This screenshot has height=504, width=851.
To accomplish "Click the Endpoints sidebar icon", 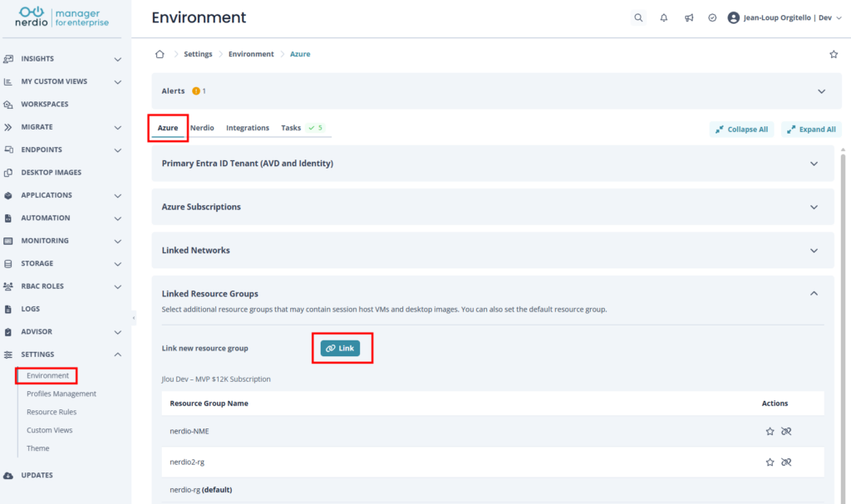I will [x=8, y=149].
